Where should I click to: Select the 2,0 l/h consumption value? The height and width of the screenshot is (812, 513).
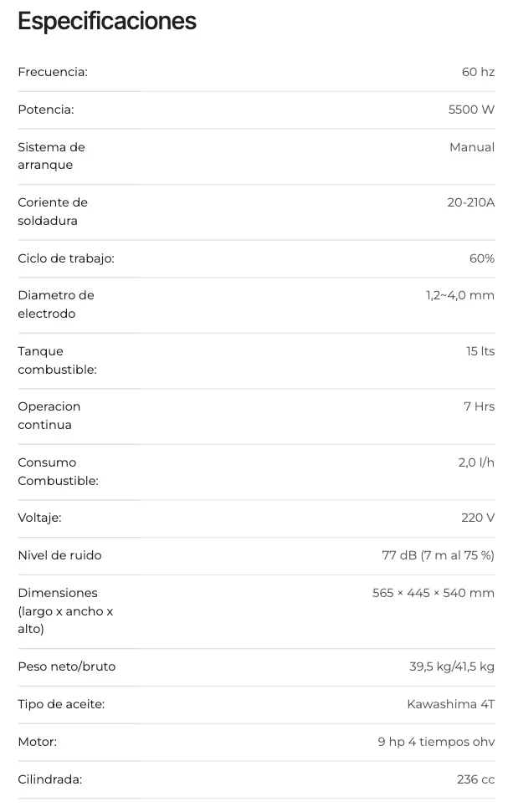(x=476, y=462)
